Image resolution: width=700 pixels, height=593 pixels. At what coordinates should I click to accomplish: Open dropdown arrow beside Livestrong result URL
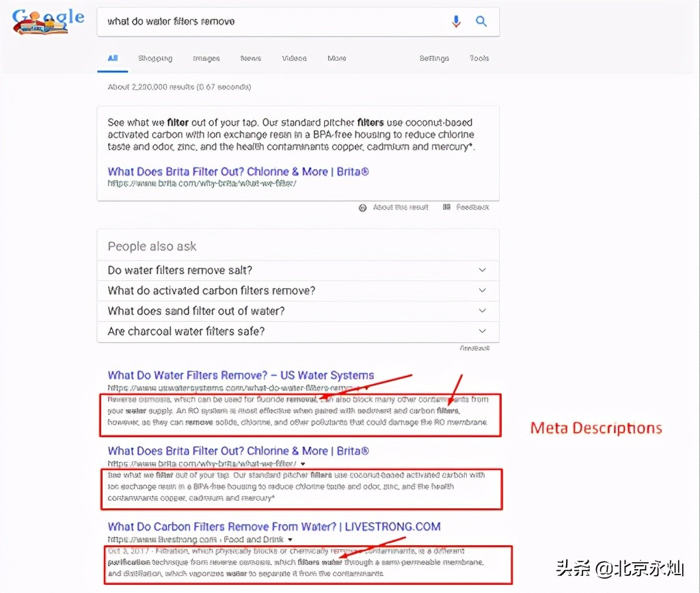pos(291,540)
